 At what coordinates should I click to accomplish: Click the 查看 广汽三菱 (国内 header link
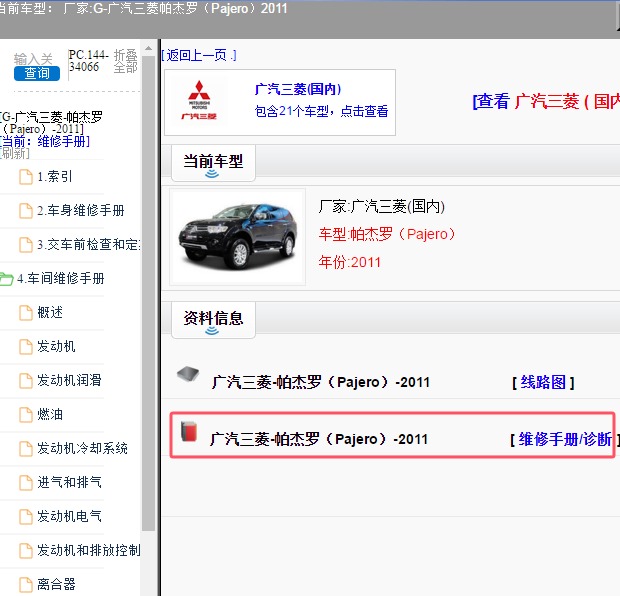[x=546, y=101]
